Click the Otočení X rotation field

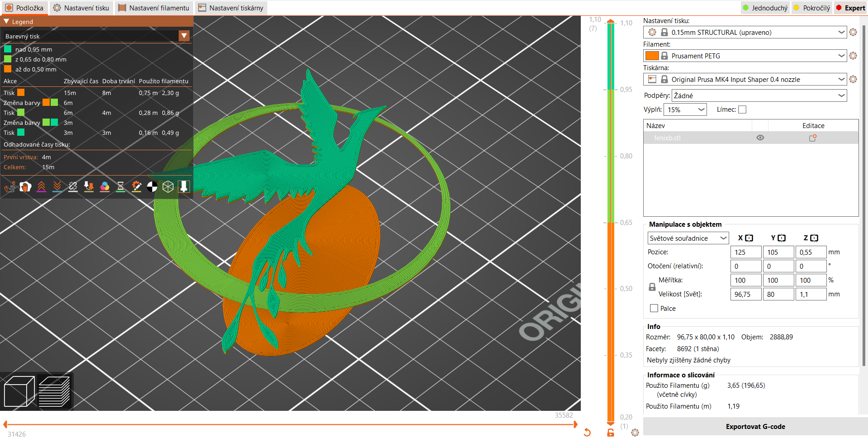coord(746,266)
